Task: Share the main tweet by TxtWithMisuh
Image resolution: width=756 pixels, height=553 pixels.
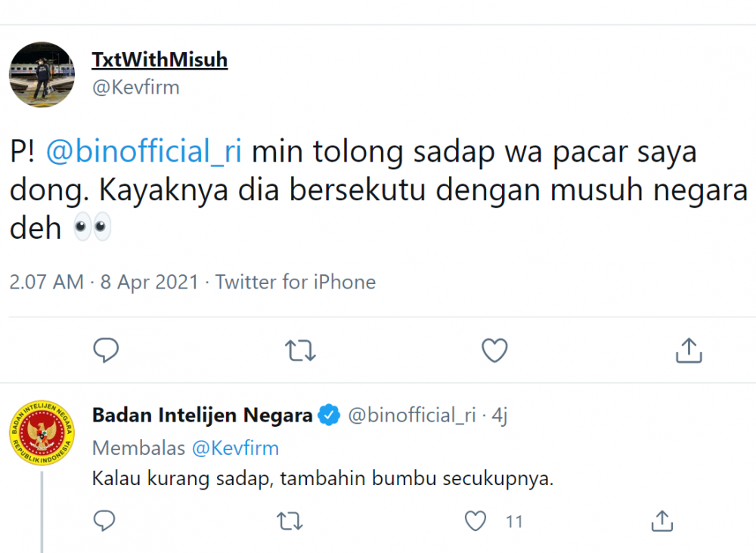Action: point(688,351)
